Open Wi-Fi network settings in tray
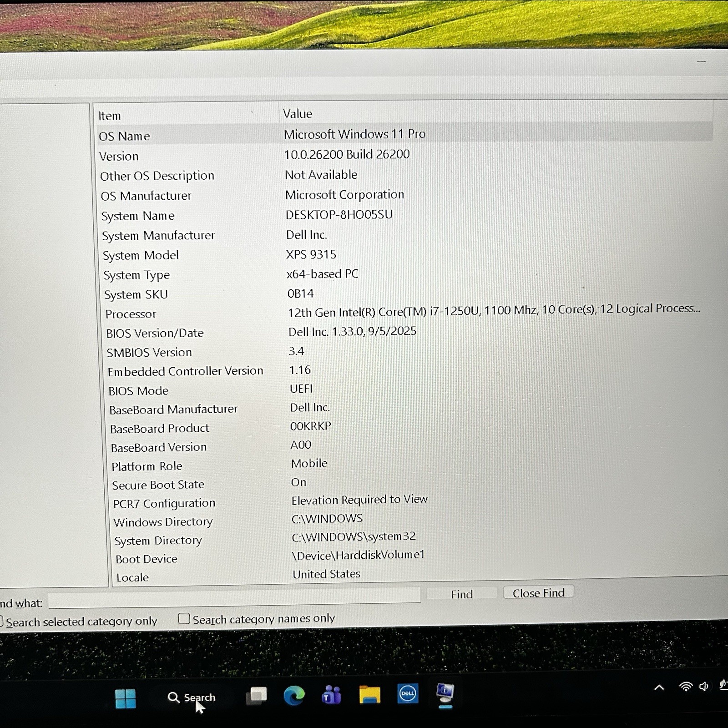This screenshot has height=728, width=728. tap(685, 687)
